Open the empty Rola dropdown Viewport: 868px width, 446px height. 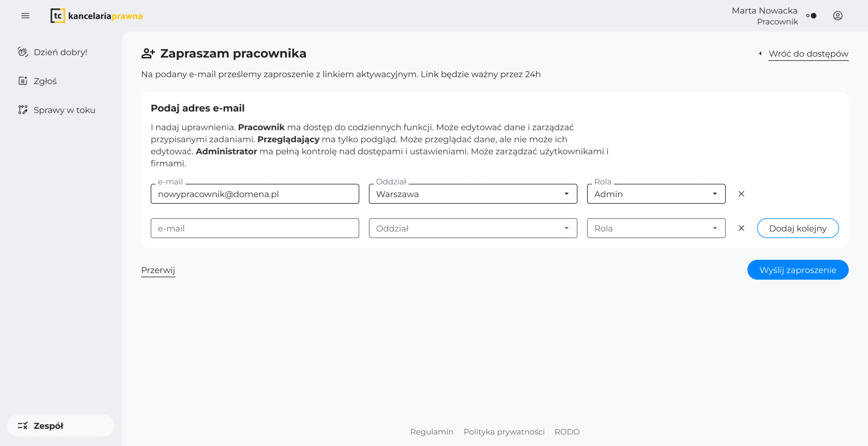point(656,228)
